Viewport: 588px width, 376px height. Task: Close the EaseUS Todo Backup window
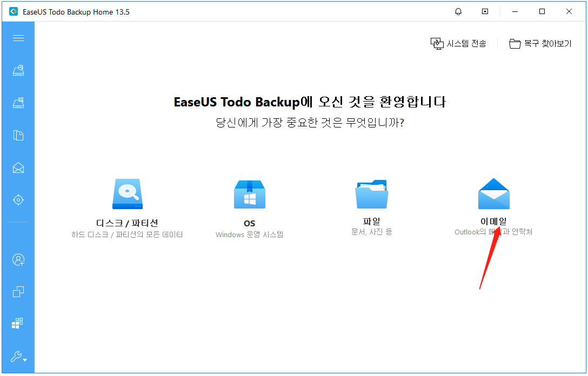click(569, 12)
